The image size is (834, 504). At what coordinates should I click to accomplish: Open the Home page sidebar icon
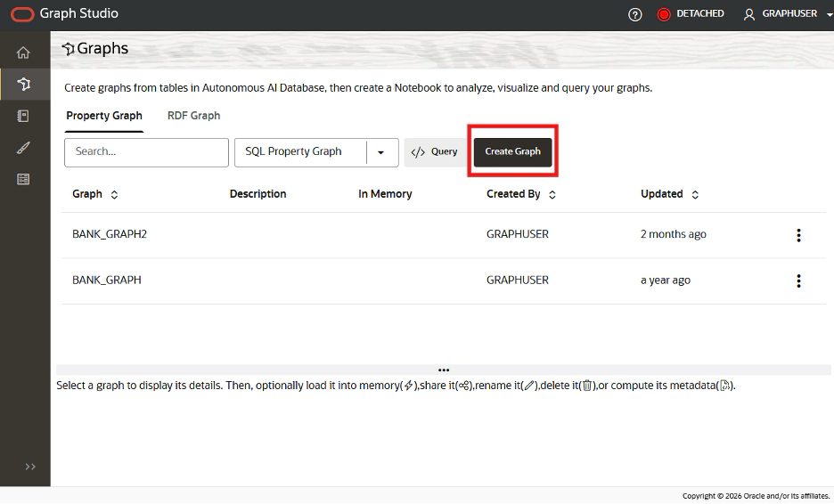click(x=23, y=53)
